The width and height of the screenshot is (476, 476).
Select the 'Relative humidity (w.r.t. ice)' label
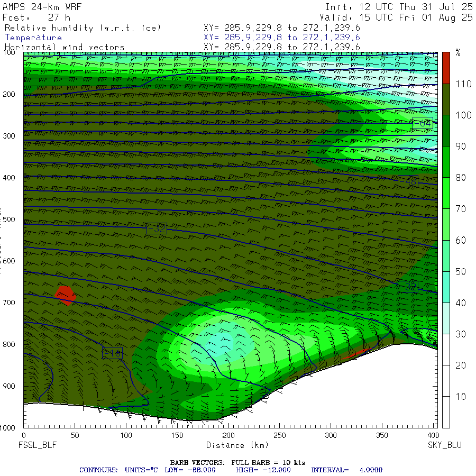[83, 28]
